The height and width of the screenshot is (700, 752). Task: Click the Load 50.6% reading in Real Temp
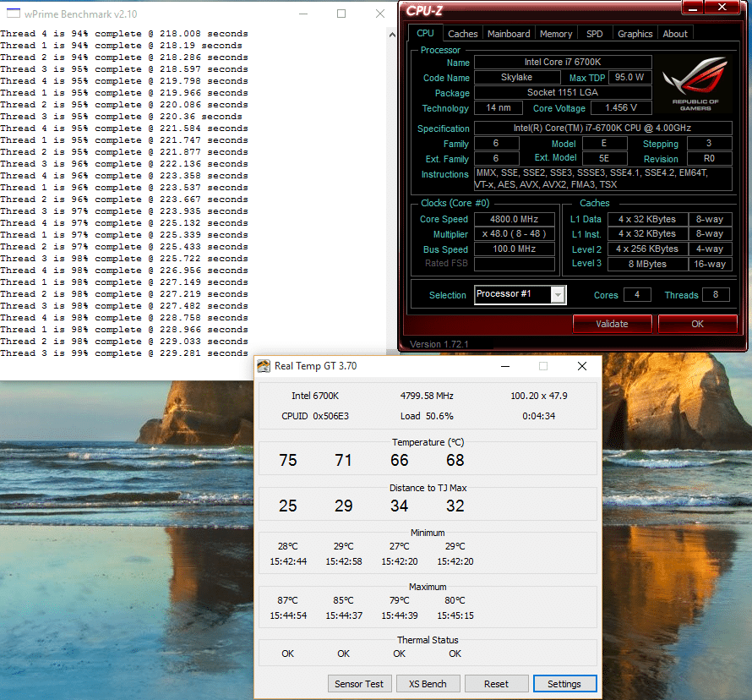coord(427,416)
